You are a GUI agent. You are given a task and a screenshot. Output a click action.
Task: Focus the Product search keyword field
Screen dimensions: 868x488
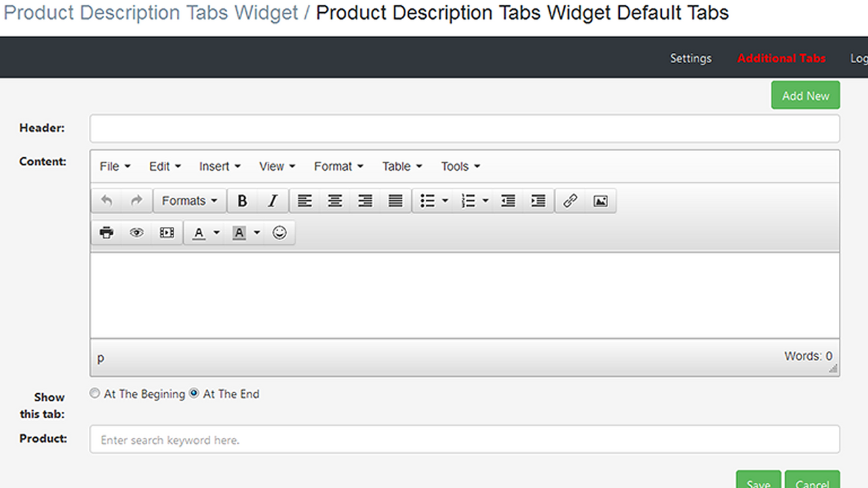pyautogui.click(x=465, y=439)
